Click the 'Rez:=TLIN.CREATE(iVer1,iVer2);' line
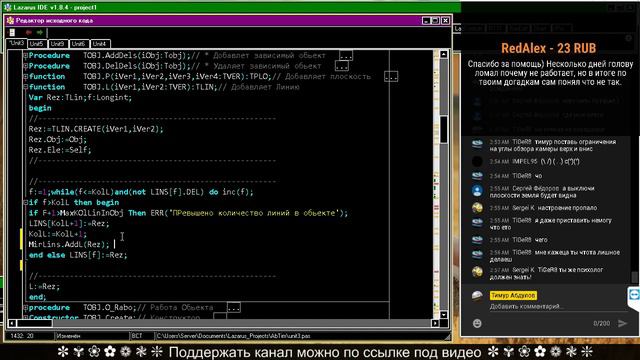The height and width of the screenshot is (360, 640). (x=96, y=129)
